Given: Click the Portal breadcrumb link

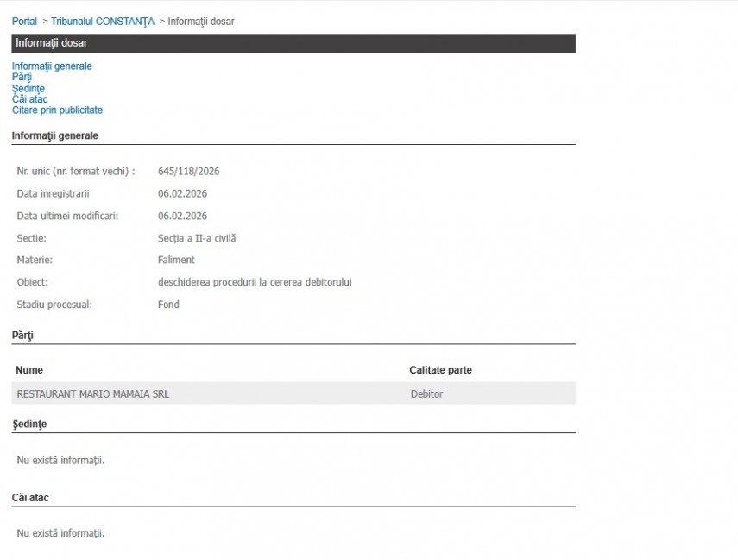Looking at the screenshot, I should pos(24,21).
